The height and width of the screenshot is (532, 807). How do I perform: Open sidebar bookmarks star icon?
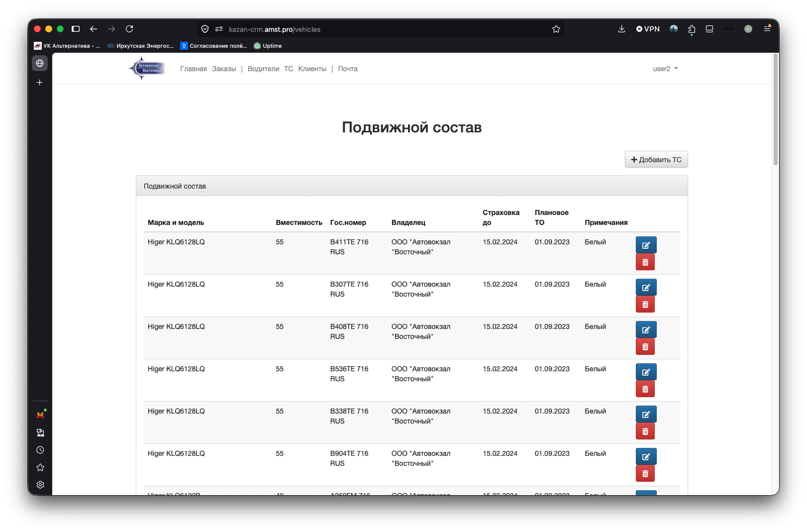[x=40, y=467]
